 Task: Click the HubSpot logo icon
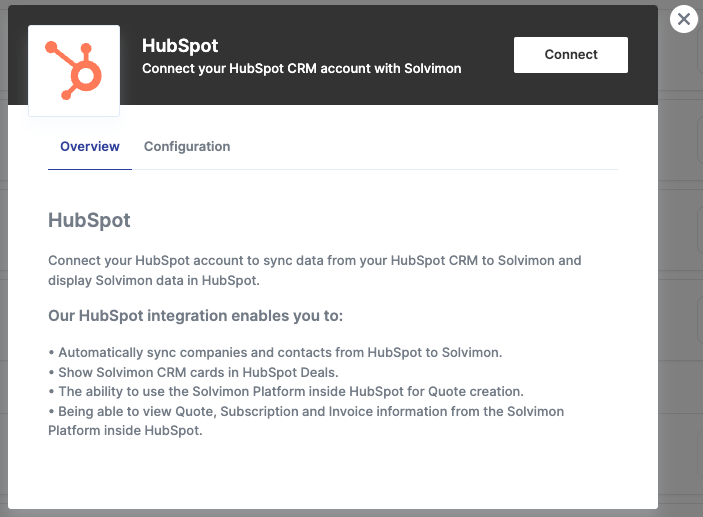[74, 70]
